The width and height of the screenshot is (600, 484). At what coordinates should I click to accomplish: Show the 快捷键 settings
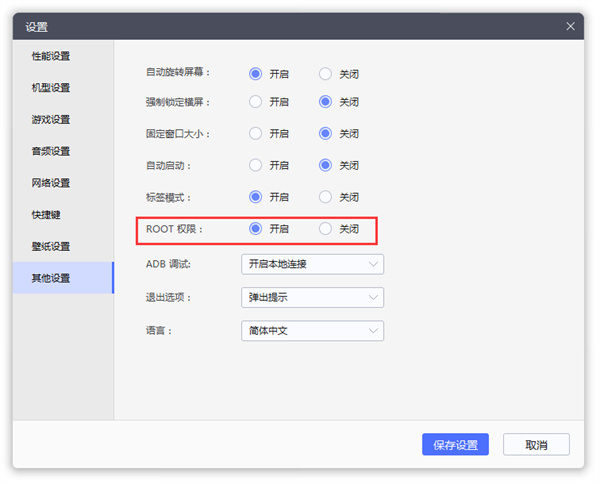(45, 215)
